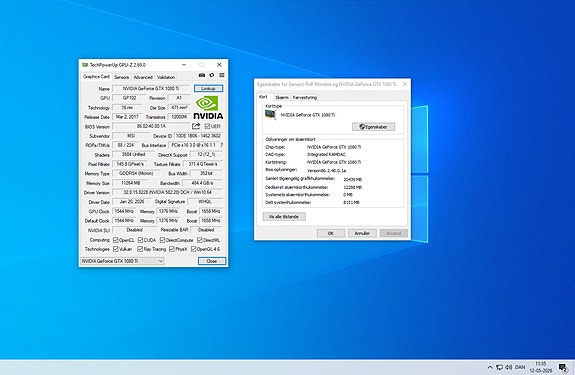This screenshot has width=575, height=375.
Task: Toggle the PhysX checkbox
Action: pos(172,249)
